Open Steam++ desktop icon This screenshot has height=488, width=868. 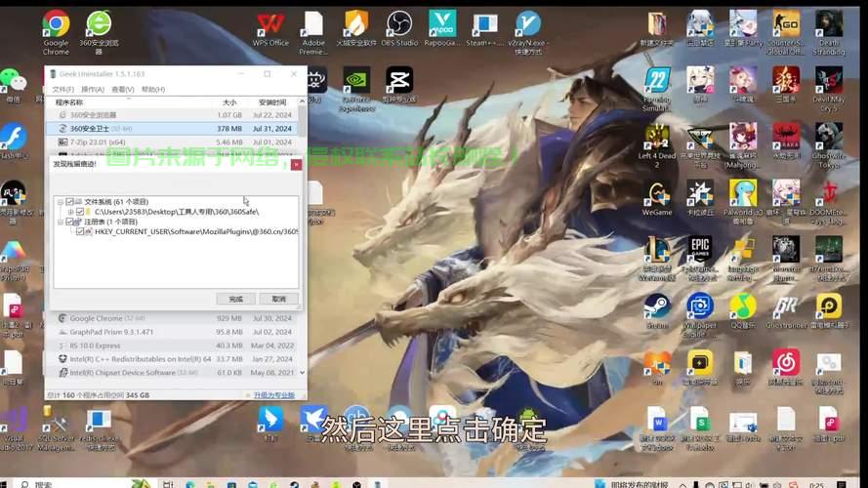tap(485, 28)
